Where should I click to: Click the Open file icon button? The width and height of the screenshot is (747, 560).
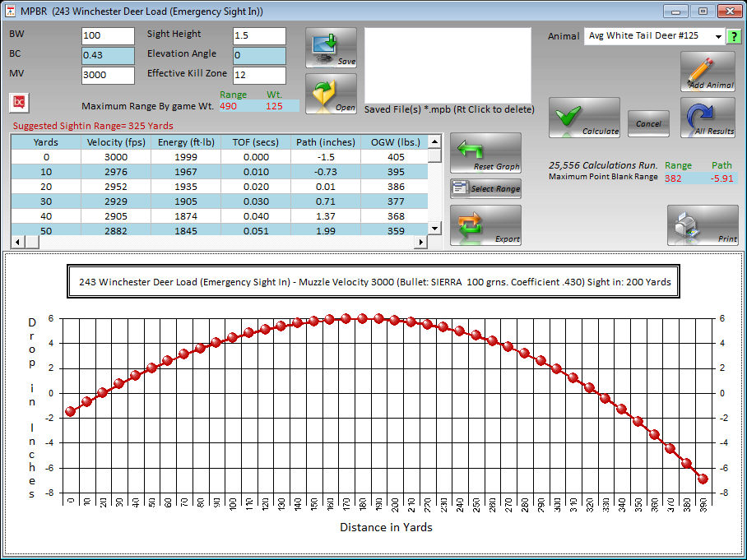(331, 94)
